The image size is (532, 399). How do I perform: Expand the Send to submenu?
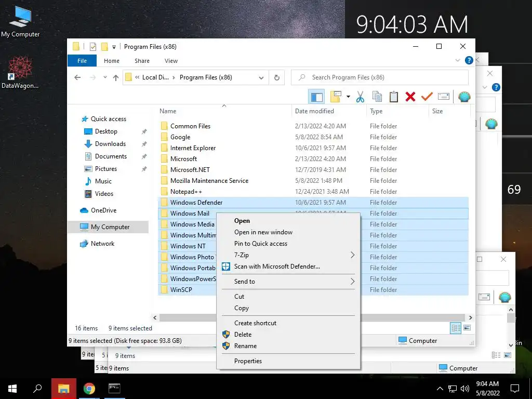(x=288, y=281)
